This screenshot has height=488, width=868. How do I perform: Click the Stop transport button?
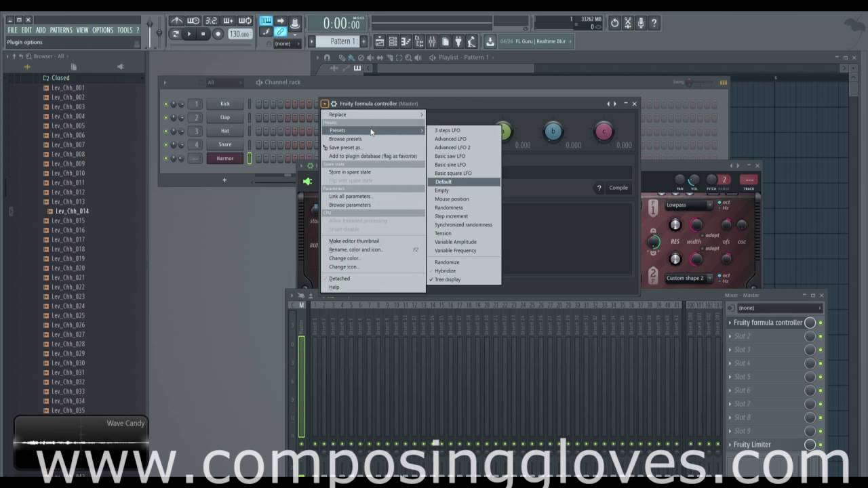coord(203,34)
